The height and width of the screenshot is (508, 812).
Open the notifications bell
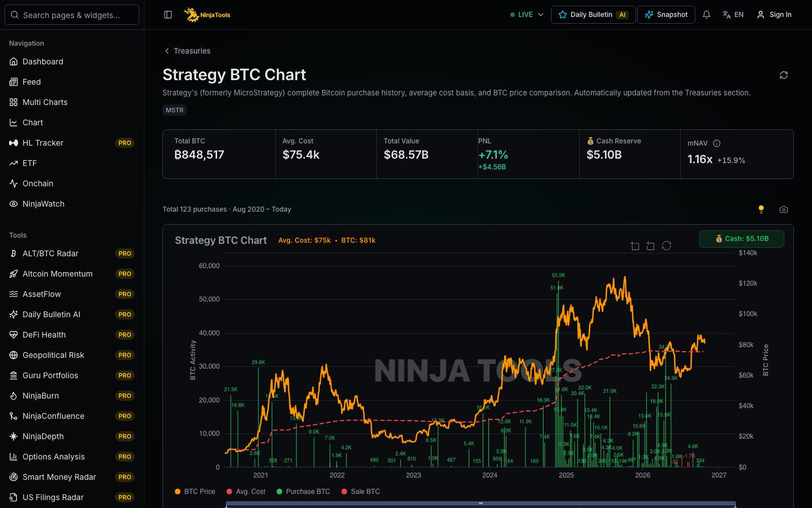pos(707,15)
